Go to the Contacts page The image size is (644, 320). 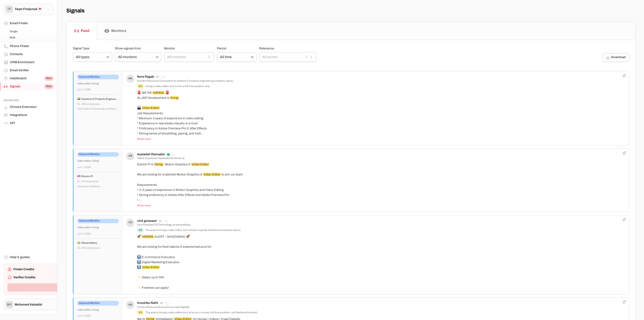tap(16, 54)
